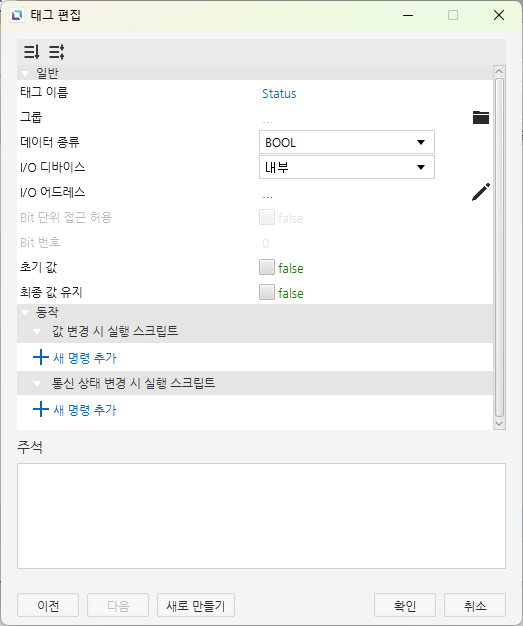The width and height of the screenshot is (523, 626).
Task: Collapse the 동작 section
Action: coord(25,313)
